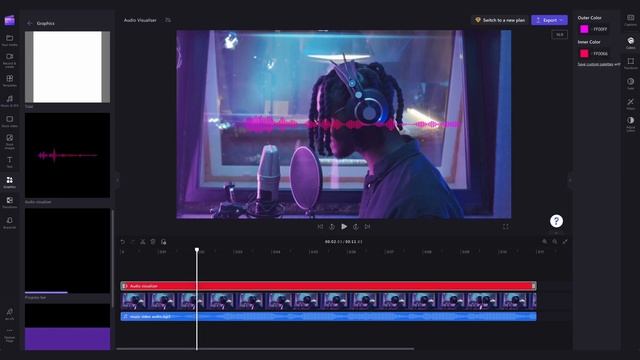Select the Graphics sidebar tab
The image size is (640, 360).
coord(9,182)
